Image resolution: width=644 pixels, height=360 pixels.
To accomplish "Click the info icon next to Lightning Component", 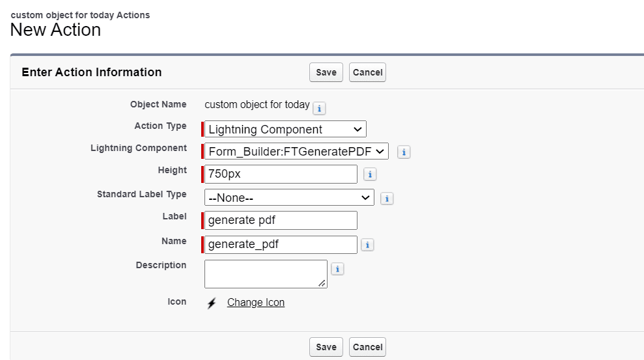I will 404,152.
